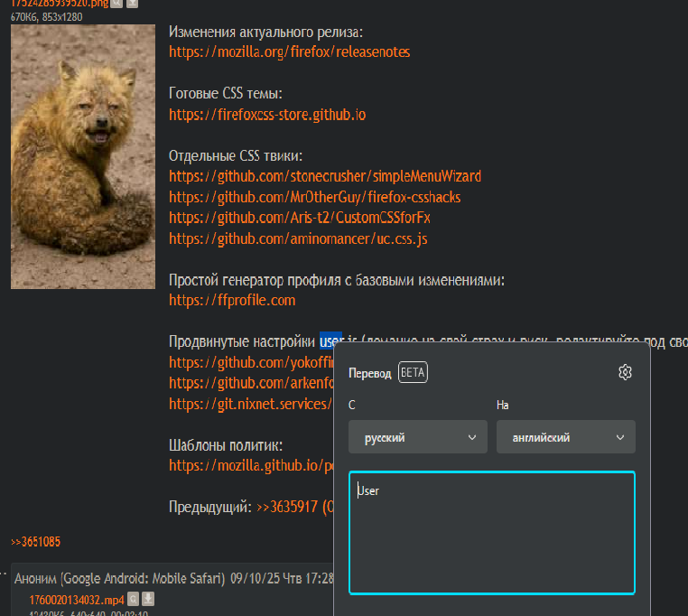This screenshot has width=688, height=616.
Task: Open the translation settings gear icon
Action: point(625,372)
